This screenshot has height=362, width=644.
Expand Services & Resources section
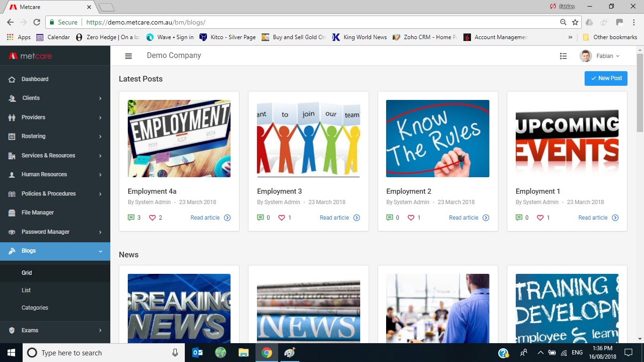coord(55,156)
